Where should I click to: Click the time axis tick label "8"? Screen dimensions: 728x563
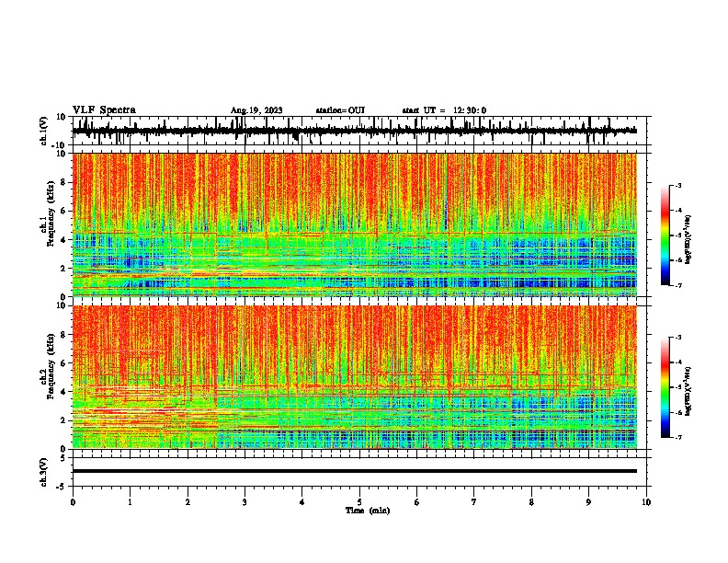[531, 502]
